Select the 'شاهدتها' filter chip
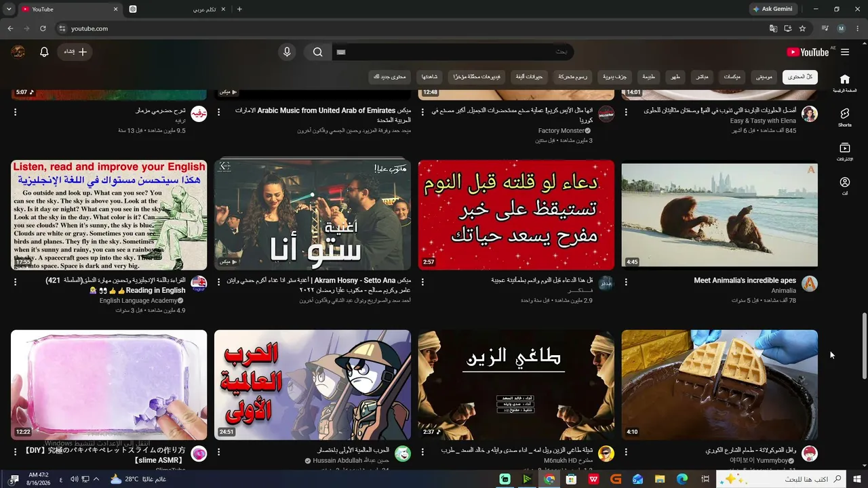 point(429,77)
